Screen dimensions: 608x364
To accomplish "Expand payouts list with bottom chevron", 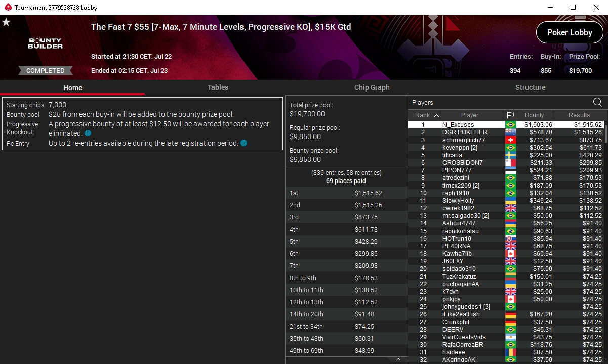I will pyautogui.click(x=398, y=359).
